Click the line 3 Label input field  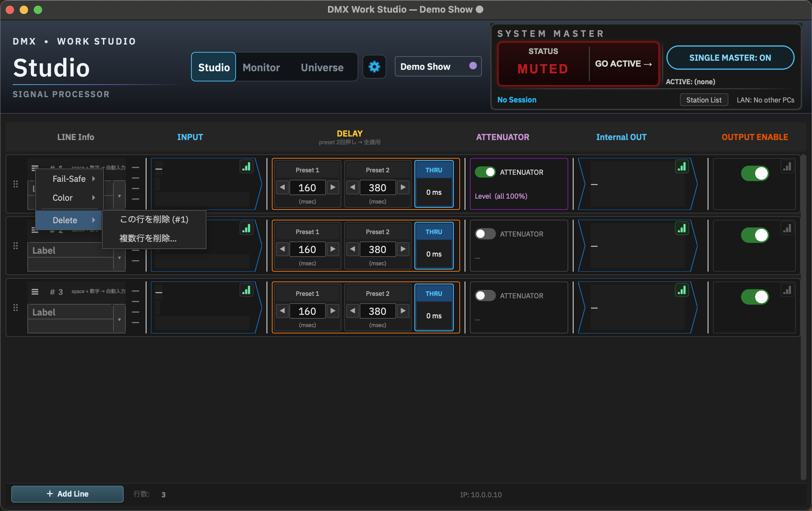coord(71,312)
